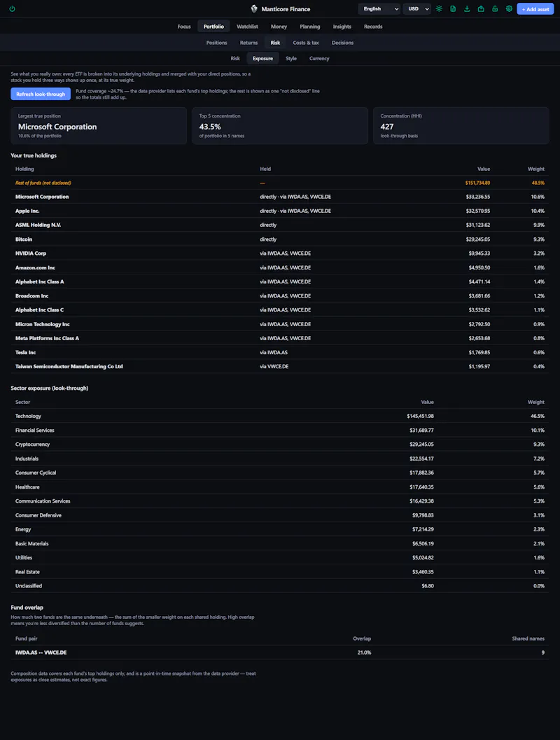Open the Currency tab
The height and width of the screenshot is (740, 560).
(319, 59)
